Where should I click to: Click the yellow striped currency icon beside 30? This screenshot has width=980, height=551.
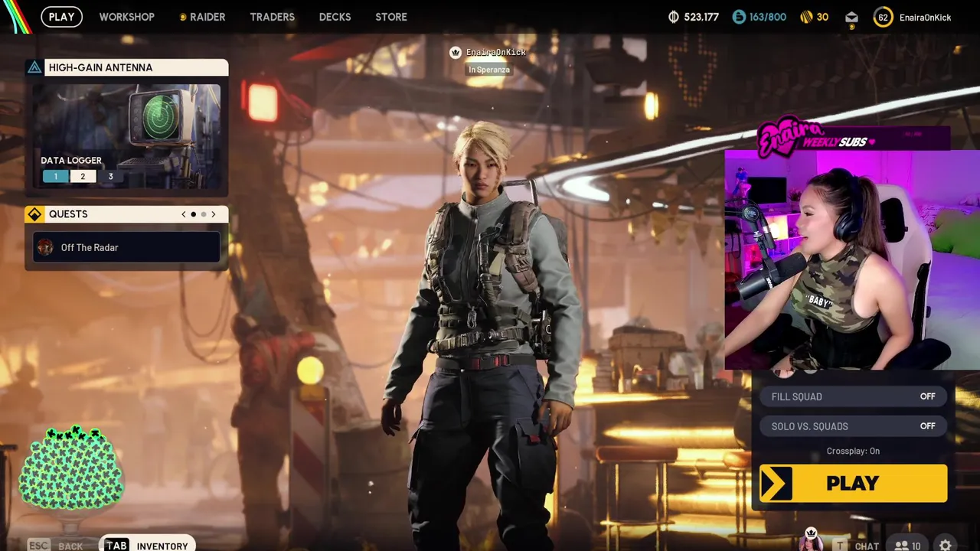click(806, 17)
